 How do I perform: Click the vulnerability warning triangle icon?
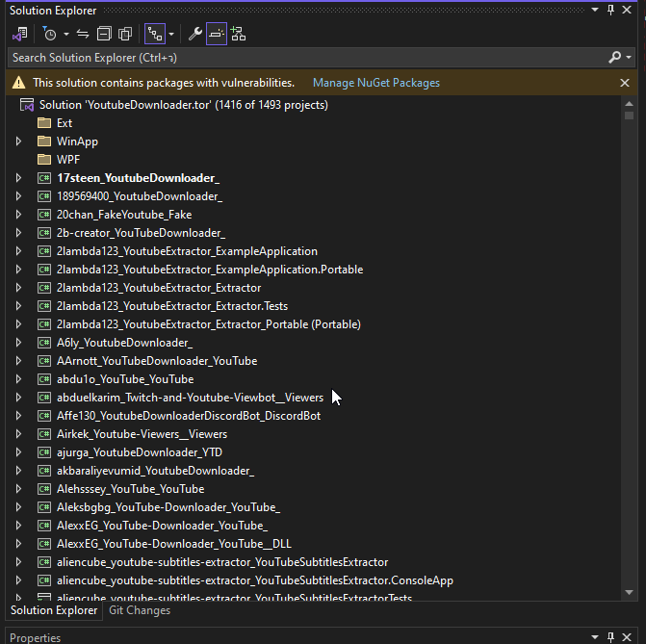18,83
